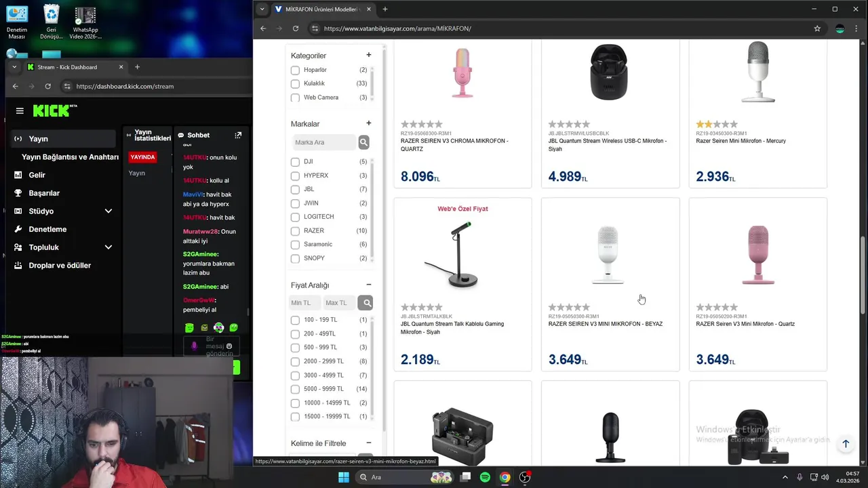
Task: Open JBL Quantum Stream Wireless USB-C Mikrofon
Action: click(608, 145)
